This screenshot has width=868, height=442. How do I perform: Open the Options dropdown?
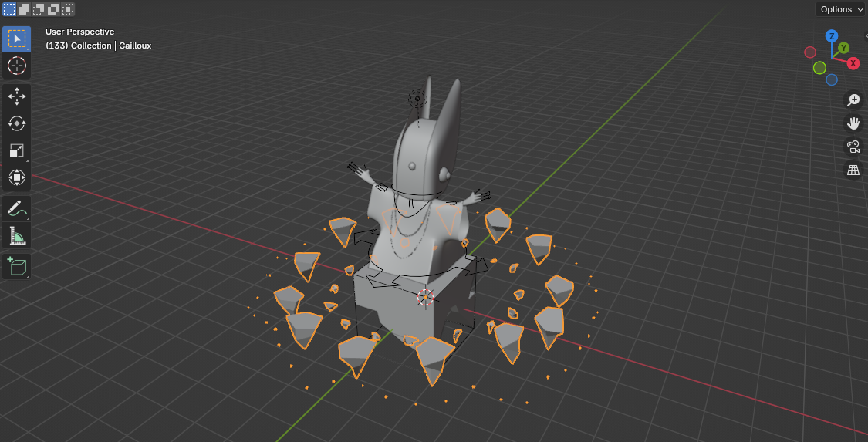coord(839,9)
